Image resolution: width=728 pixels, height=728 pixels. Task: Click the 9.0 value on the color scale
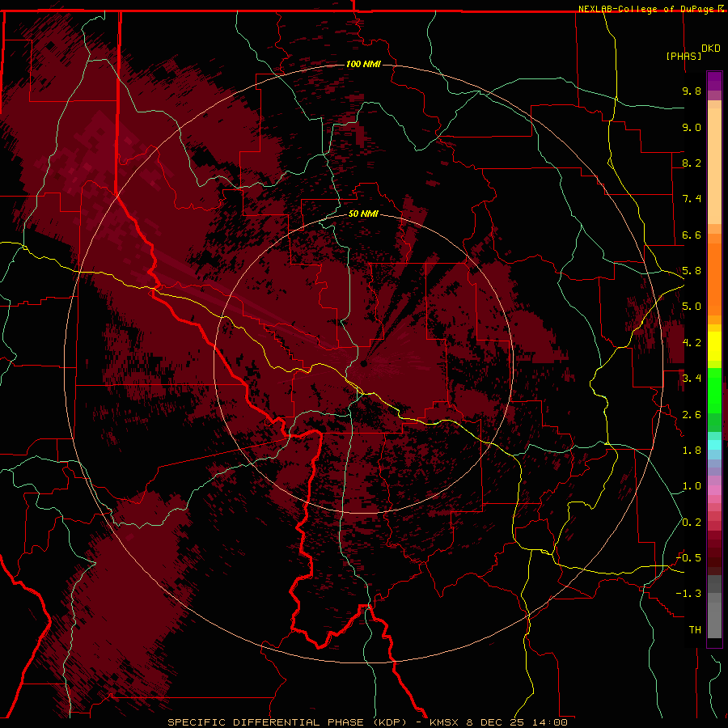[x=692, y=127]
